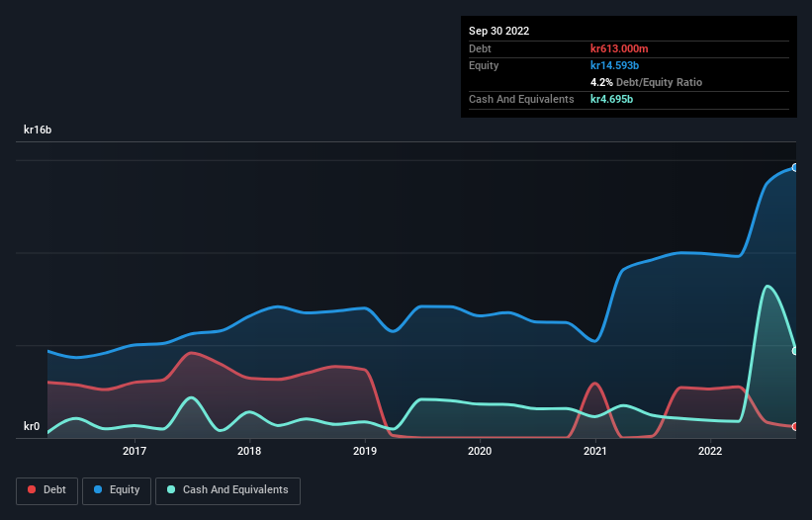
Task: Click the blue Equity endpoint marker
Action: 795,168
